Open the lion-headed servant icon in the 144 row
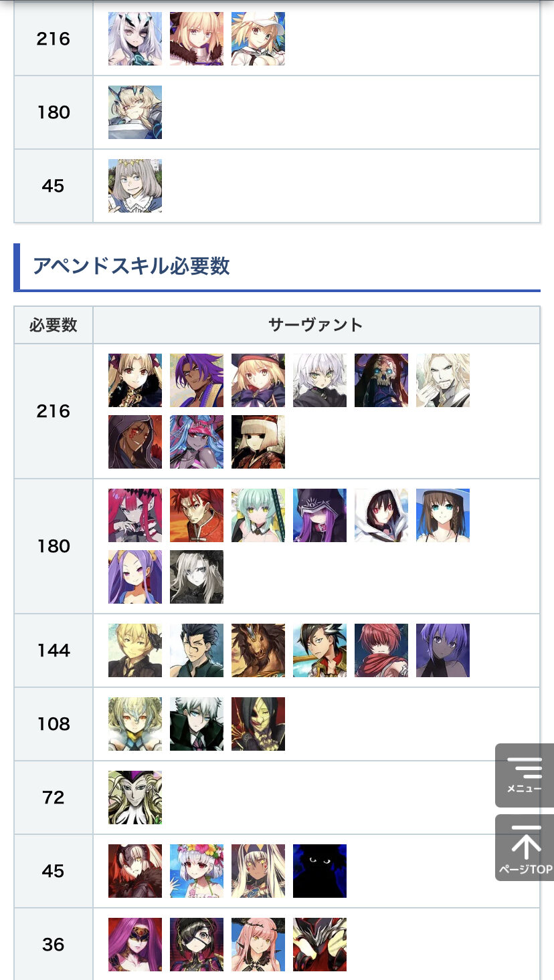 [258, 650]
